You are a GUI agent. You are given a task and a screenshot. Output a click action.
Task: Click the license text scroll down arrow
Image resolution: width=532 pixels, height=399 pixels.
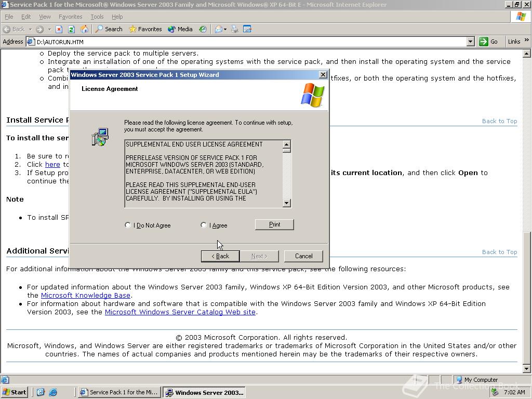(287, 203)
